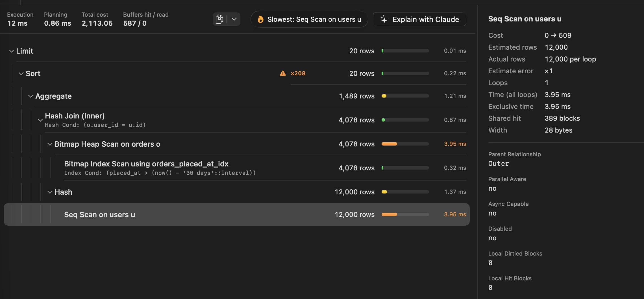The width and height of the screenshot is (644, 299).
Task: Open the copy options dropdown arrow
Action: pos(234,19)
